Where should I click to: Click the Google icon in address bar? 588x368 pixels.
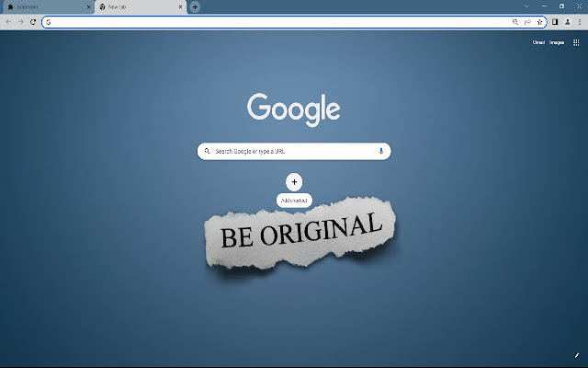click(49, 22)
